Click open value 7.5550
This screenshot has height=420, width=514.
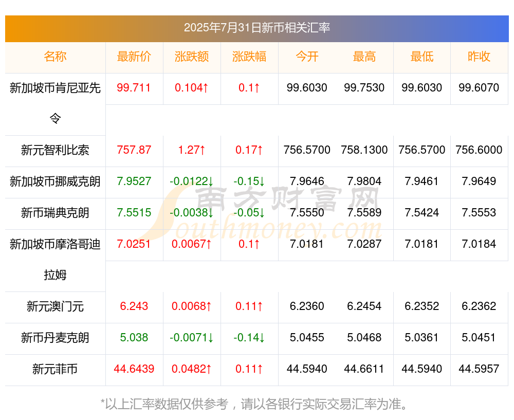point(307,213)
